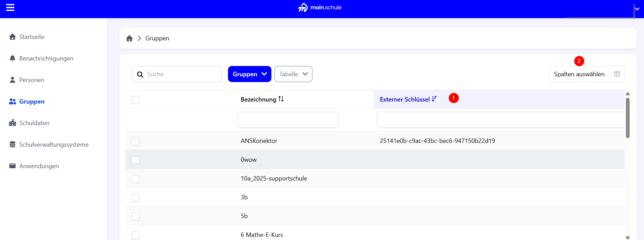Click the Benachrichtigungen bell icon
644x240 pixels.
click(13, 58)
